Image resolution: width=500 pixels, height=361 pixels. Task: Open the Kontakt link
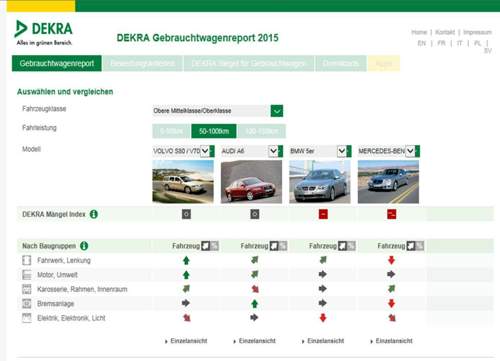pos(445,32)
